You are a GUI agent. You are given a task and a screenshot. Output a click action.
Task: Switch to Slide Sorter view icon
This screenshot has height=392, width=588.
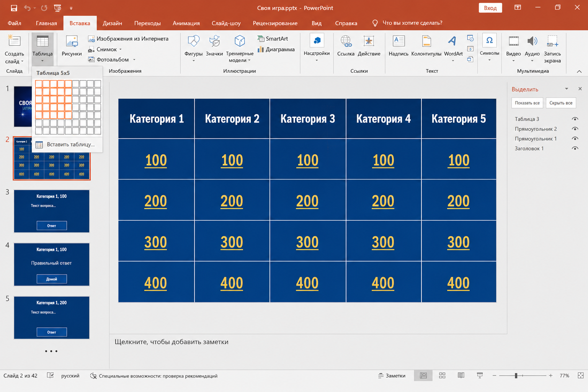click(442, 376)
